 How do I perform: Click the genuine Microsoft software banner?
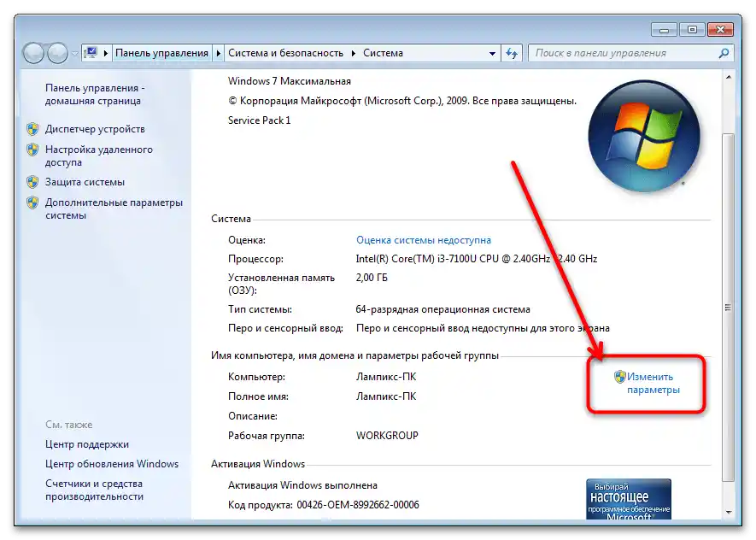[x=629, y=499]
